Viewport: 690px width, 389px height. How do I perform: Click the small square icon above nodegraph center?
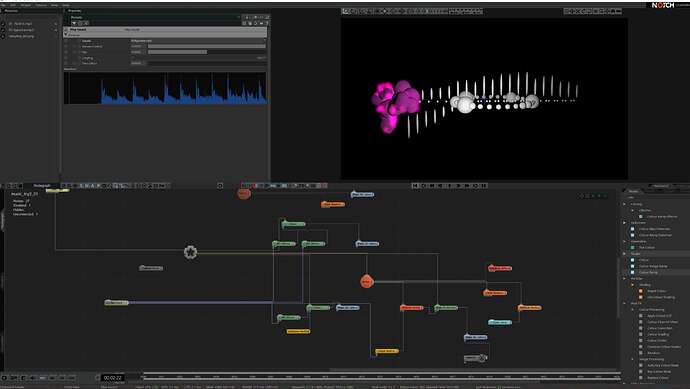coord(220,186)
